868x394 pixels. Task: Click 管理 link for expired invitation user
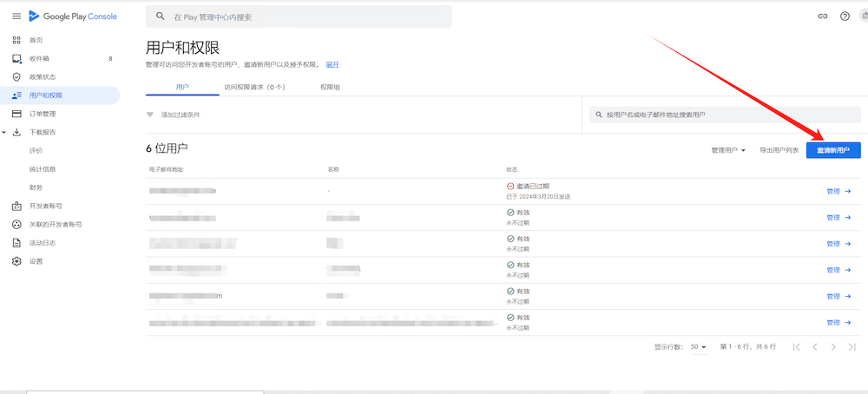(838, 192)
